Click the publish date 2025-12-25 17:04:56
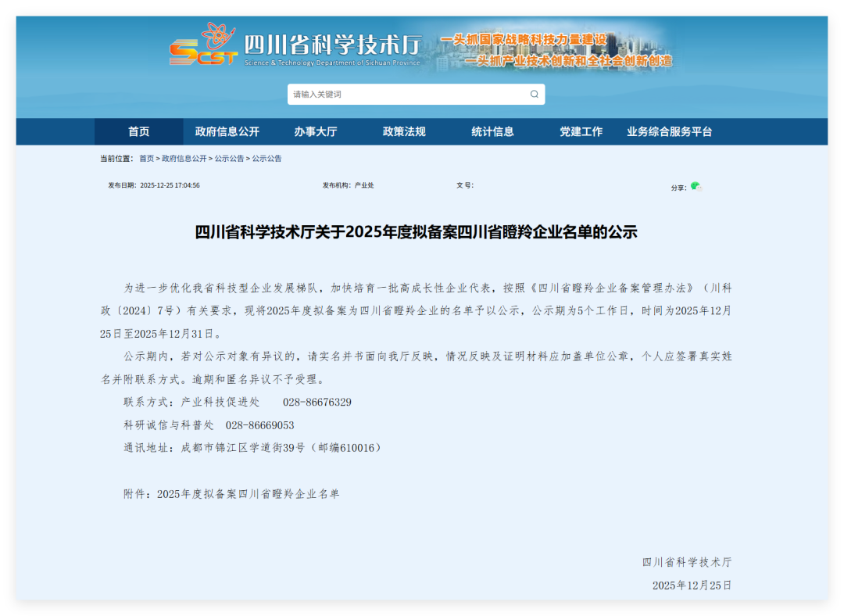Screen dimensions: 844x616 pos(170,186)
